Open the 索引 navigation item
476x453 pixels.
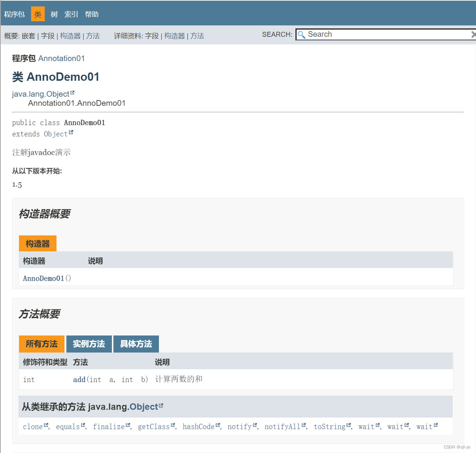point(71,14)
